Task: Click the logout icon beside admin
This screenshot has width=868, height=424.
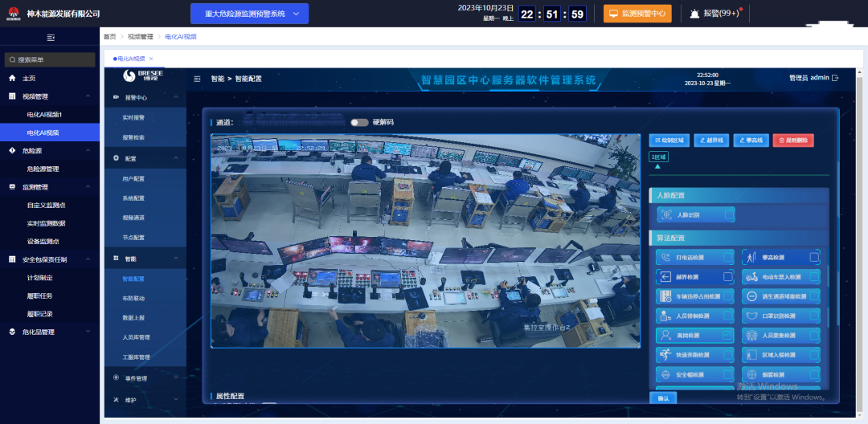Action: [836, 78]
